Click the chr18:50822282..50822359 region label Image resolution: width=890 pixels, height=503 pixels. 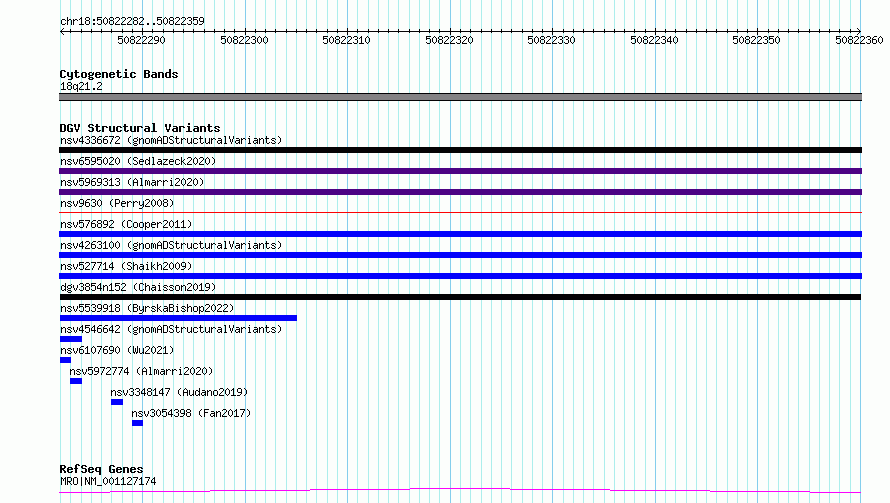(132, 21)
